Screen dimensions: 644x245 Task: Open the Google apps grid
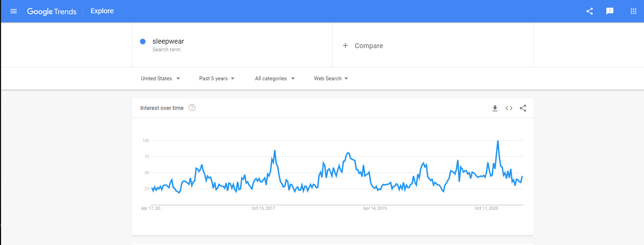pos(634,11)
